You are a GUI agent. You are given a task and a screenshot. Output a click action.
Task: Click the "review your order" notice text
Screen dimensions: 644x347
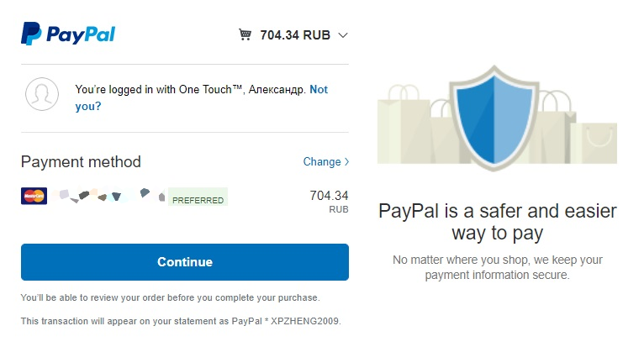(170, 297)
